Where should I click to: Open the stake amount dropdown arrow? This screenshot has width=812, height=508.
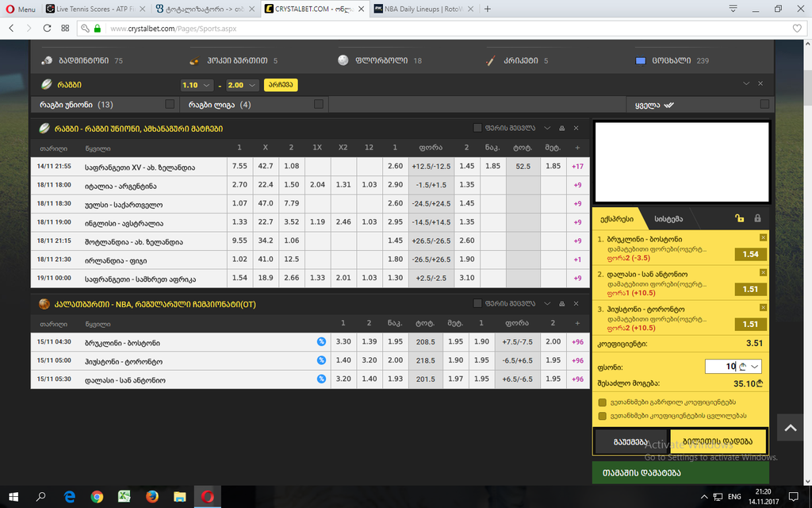click(x=755, y=367)
